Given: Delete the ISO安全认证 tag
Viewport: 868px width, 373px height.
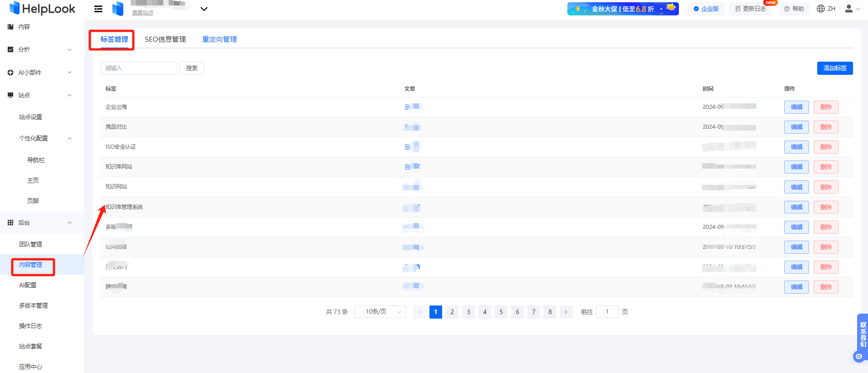Looking at the screenshot, I should 826,147.
